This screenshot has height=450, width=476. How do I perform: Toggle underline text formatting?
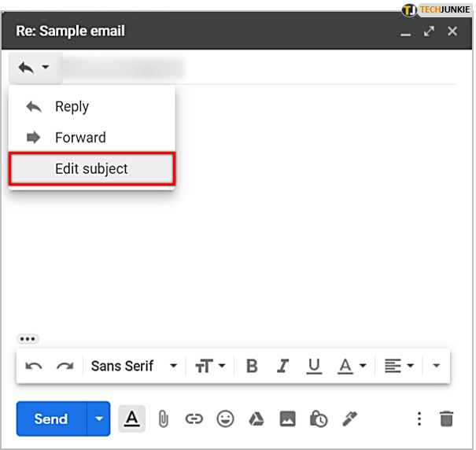click(x=314, y=366)
